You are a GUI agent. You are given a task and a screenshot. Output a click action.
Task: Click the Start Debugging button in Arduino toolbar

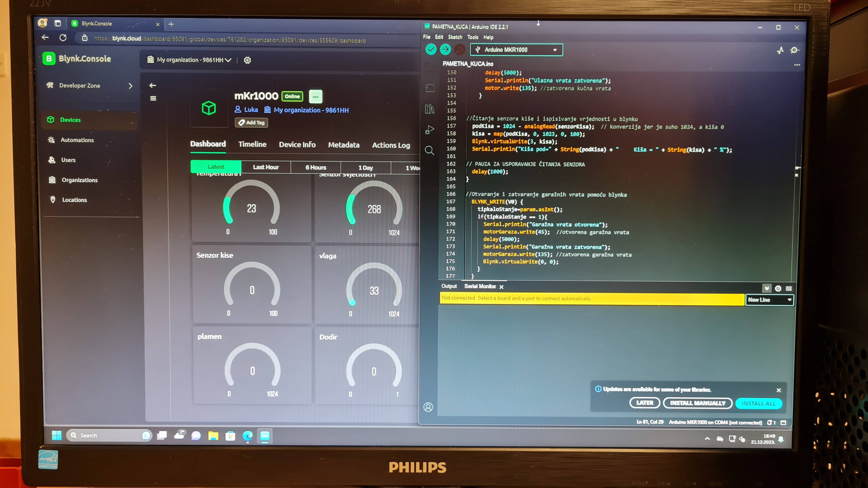pyautogui.click(x=459, y=50)
